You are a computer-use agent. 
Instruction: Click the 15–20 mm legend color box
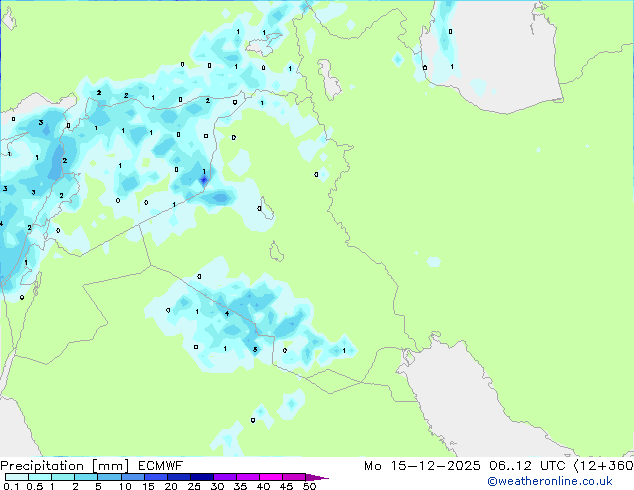155,477
